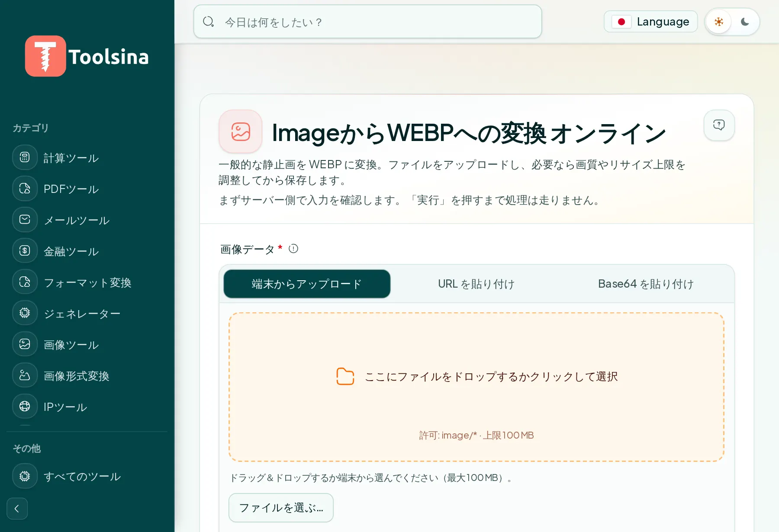The width and height of the screenshot is (779, 532).
Task: Switch to light mode sun icon
Action: 719,22
